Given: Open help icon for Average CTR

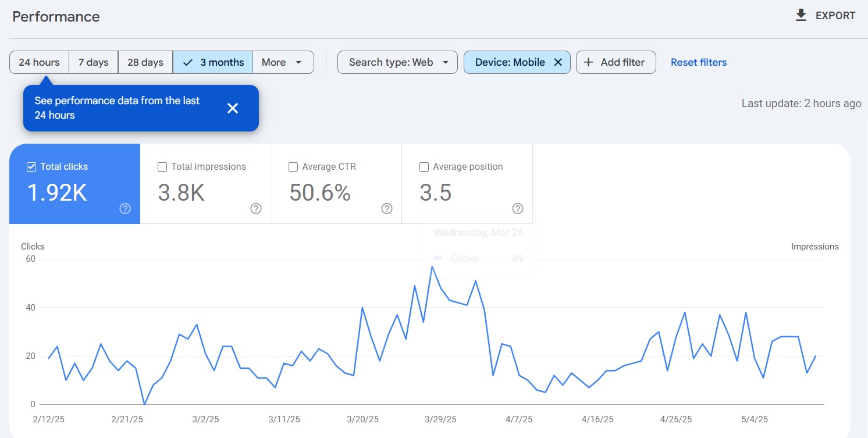Looking at the screenshot, I should click(x=387, y=208).
